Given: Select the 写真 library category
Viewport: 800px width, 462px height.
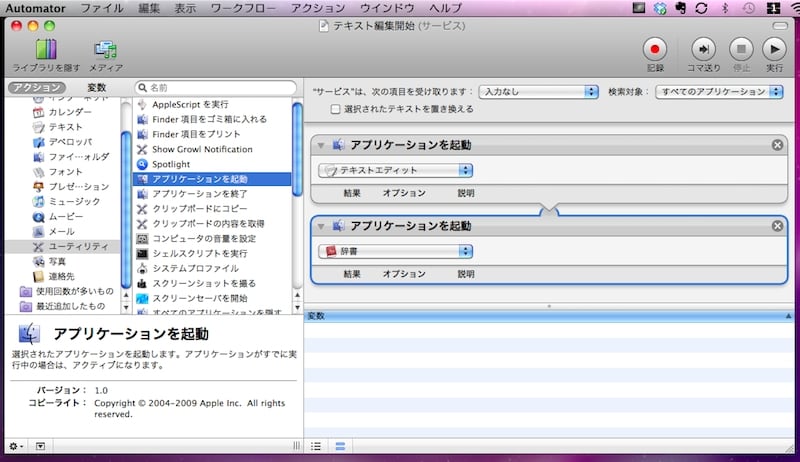Looking at the screenshot, I should pyautogui.click(x=49, y=261).
